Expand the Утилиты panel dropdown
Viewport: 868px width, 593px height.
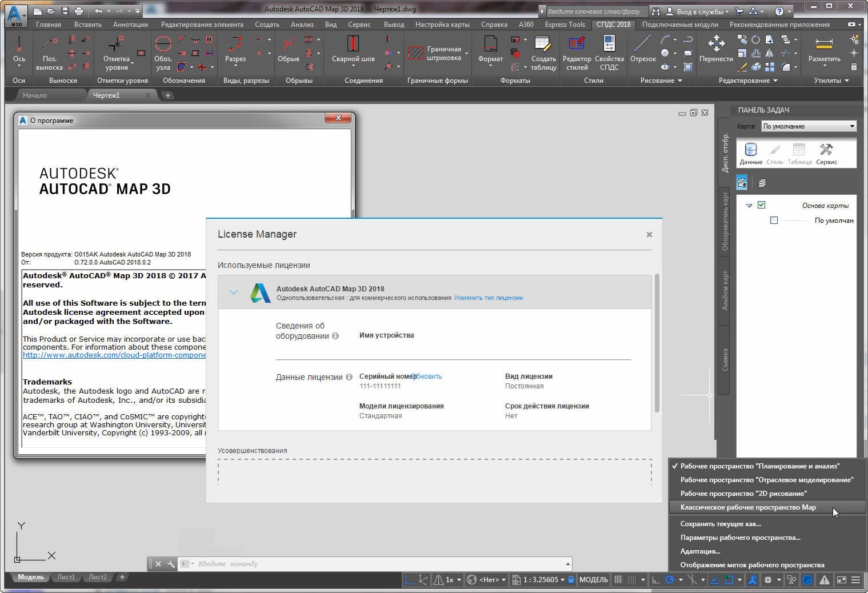(x=831, y=81)
